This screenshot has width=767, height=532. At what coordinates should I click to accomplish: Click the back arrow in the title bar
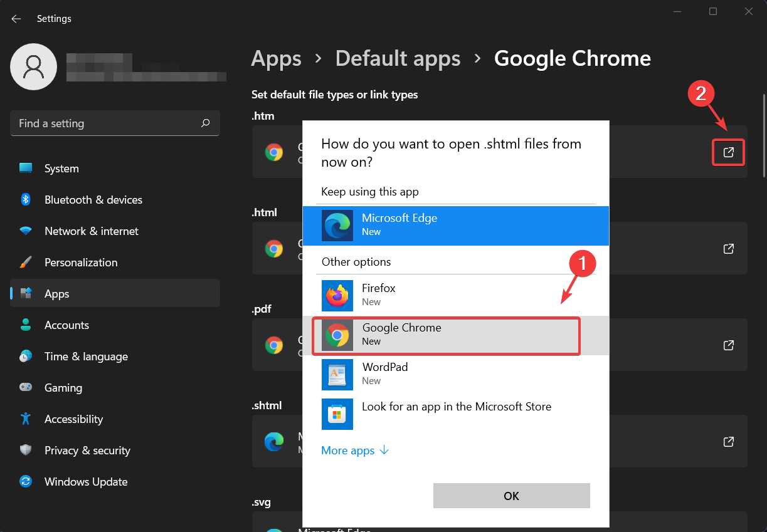(x=16, y=18)
